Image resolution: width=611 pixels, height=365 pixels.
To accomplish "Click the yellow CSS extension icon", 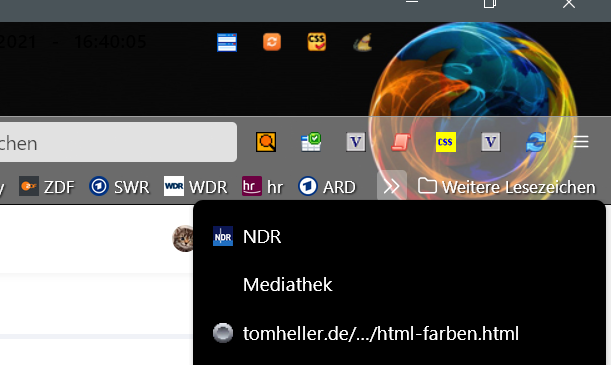I will pos(445,142).
